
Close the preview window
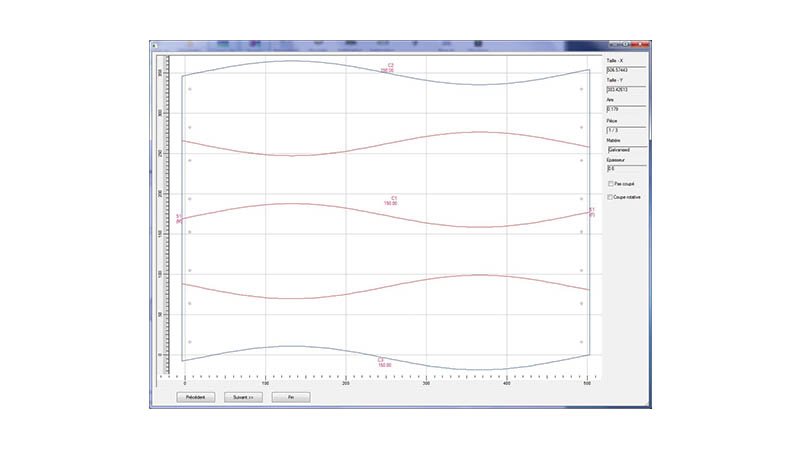(643, 46)
